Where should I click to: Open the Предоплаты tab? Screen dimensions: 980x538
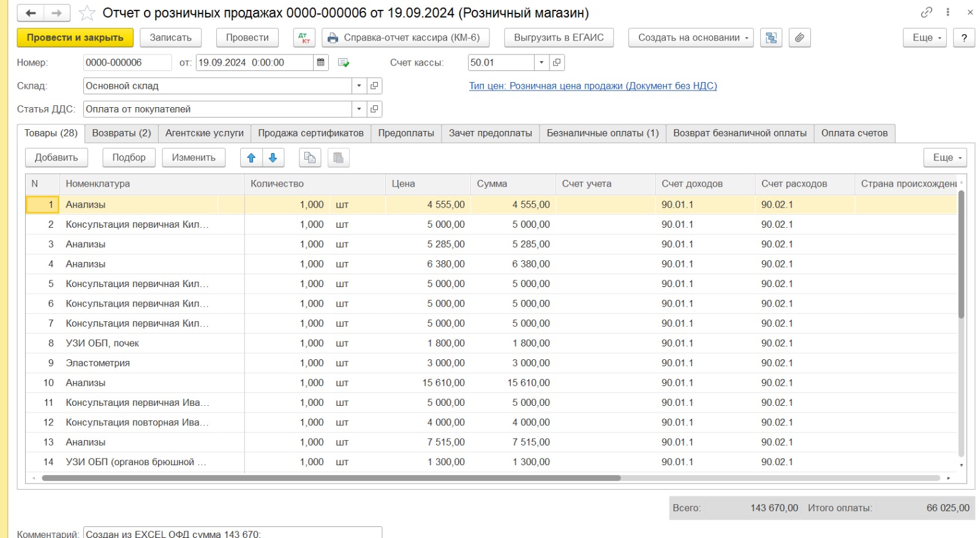click(406, 133)
